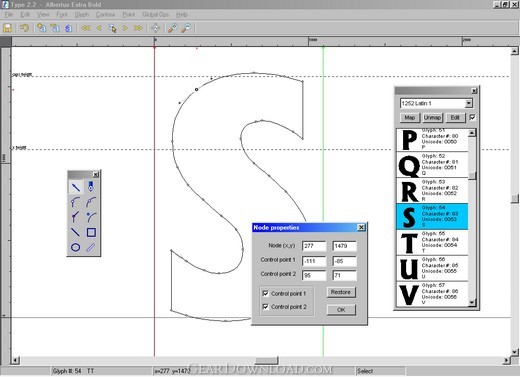Toggle the Control point 2 checkbox
This screenshot has width=520, height=377.
tap(265, 307)
